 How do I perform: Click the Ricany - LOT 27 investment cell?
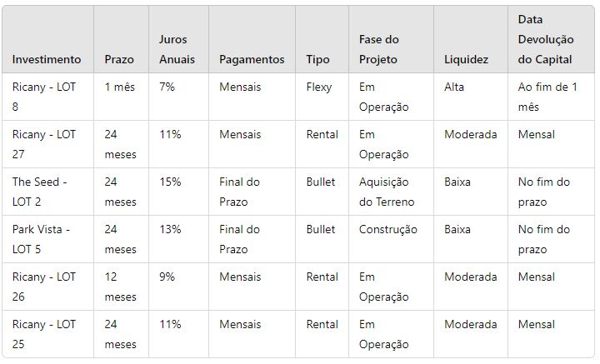click(x=44, y=144)
